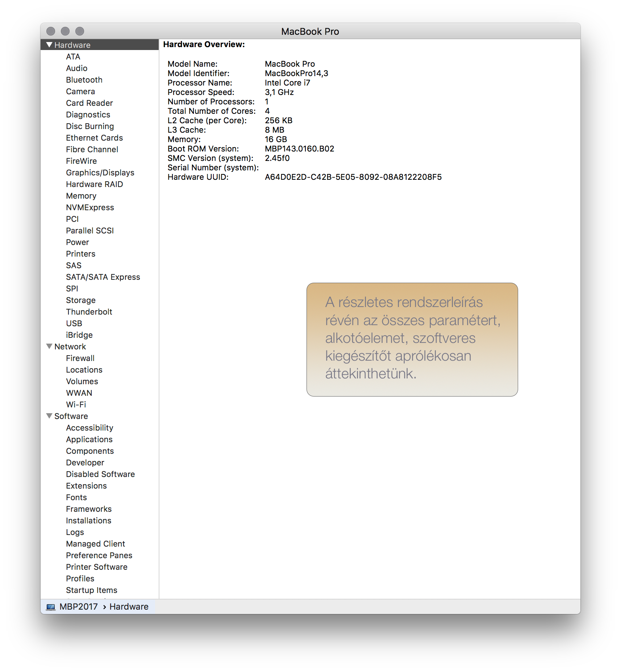Select MBP2017 in the path bar
The height and width of the screenshot is (672, 621).
pos(79,607)
